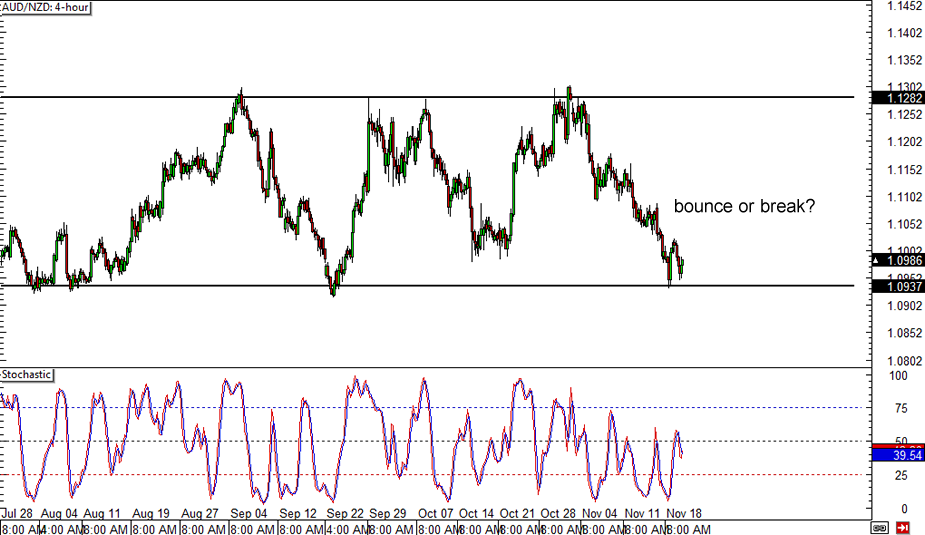Image resolution: width=925 pixels, height=535 pixels.
Task: Click the 1.0937 support price tag
Action: coord(898,287)
